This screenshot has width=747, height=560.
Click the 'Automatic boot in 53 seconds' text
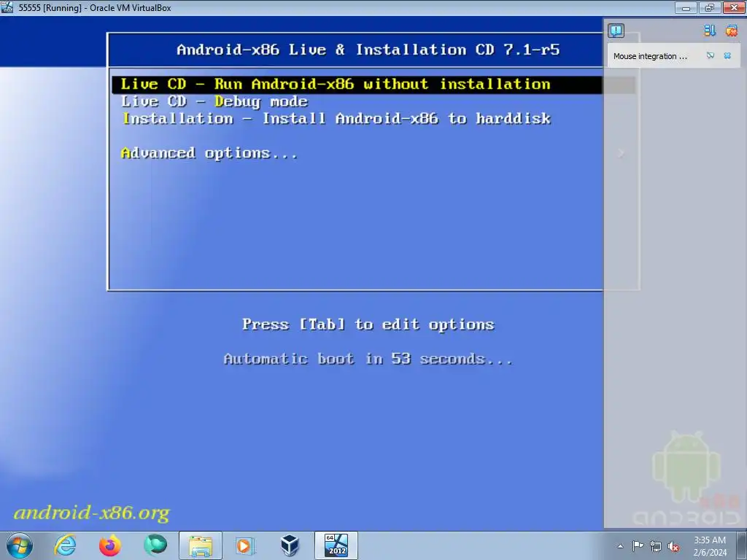pos(368,359)
